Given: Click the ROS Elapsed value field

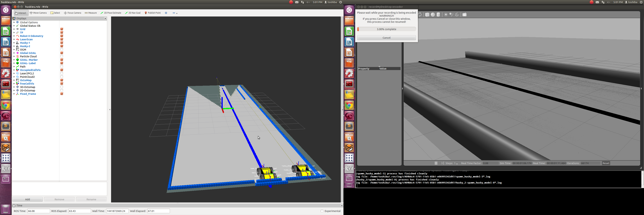Looking at the screenshot, I should click(79, 211).
